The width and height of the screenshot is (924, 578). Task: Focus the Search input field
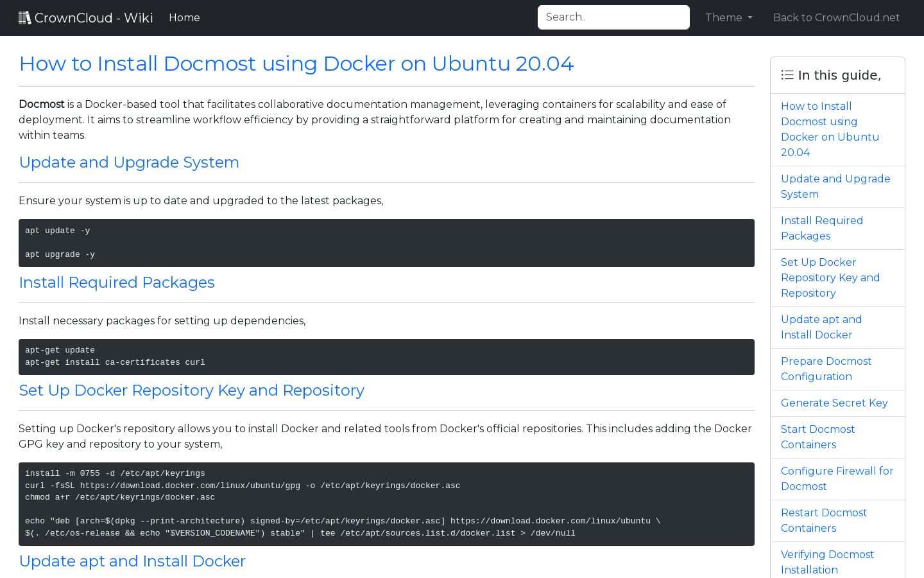(x=613, y=17)
